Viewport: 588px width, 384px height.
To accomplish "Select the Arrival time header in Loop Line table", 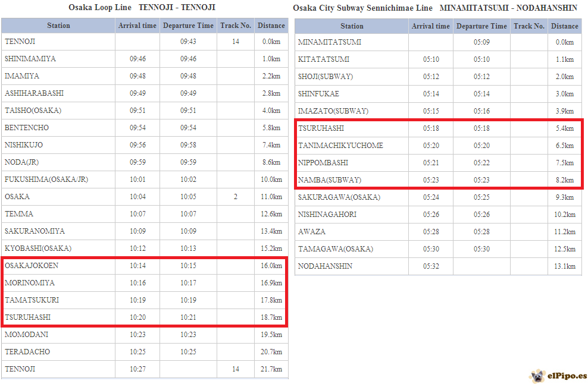I will coord(137,26).
